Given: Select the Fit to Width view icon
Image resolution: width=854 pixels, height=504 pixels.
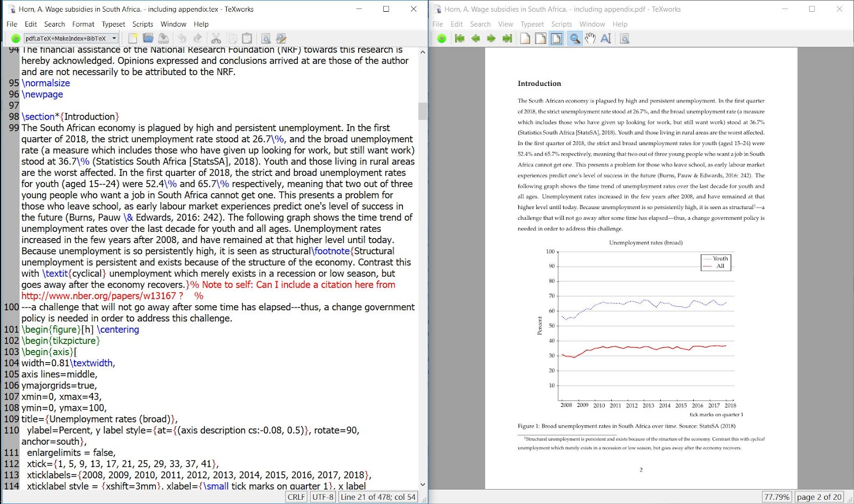Looking at the screenshot, I should point(541,38).
